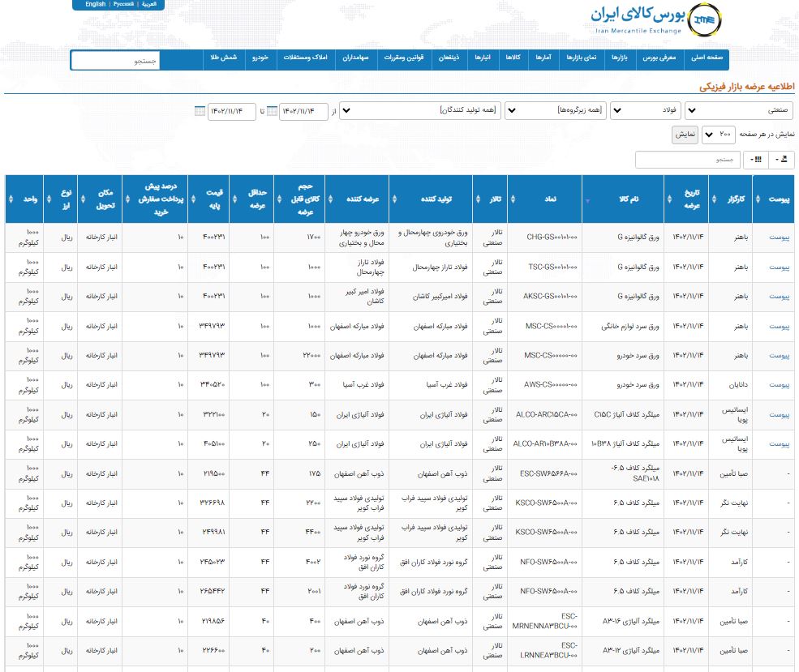Image resolution: width=799 pixels, height=672 pixels.
Task: Click the sort arrows on the کارگزار column
Action: click(714, 199)
